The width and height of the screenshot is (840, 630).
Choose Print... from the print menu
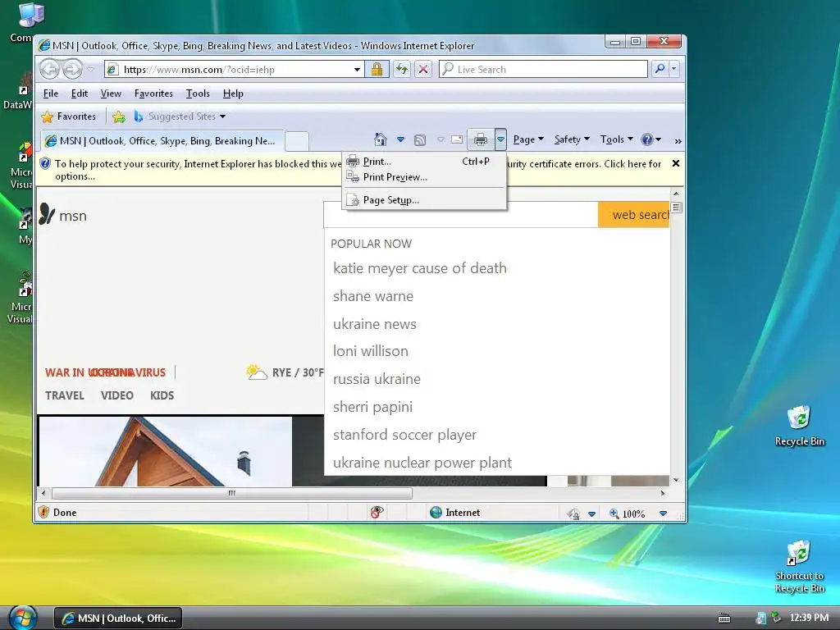[x=424, y=162]
